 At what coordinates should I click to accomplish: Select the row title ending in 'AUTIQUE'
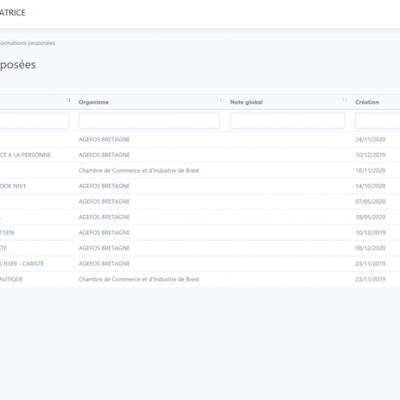[x=11, y=279]
